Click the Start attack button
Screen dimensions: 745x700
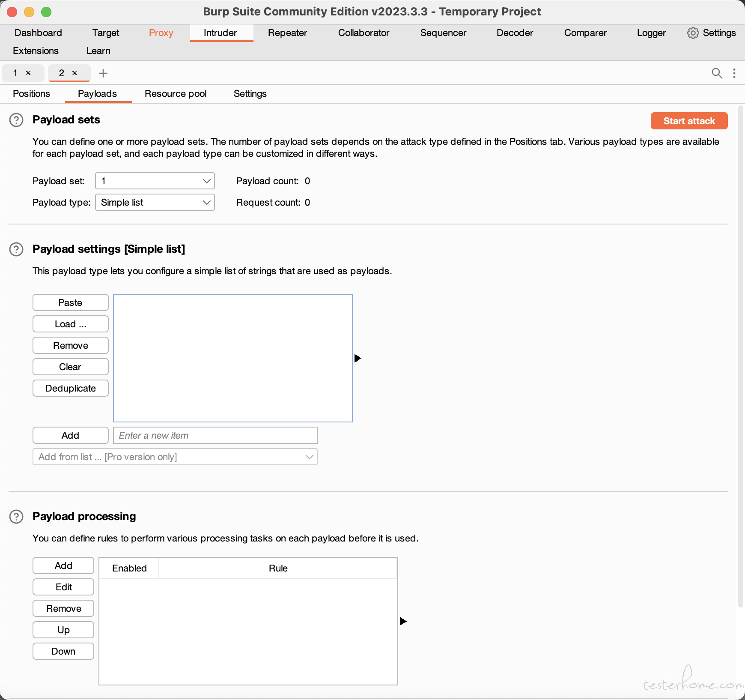click(689, 121)
